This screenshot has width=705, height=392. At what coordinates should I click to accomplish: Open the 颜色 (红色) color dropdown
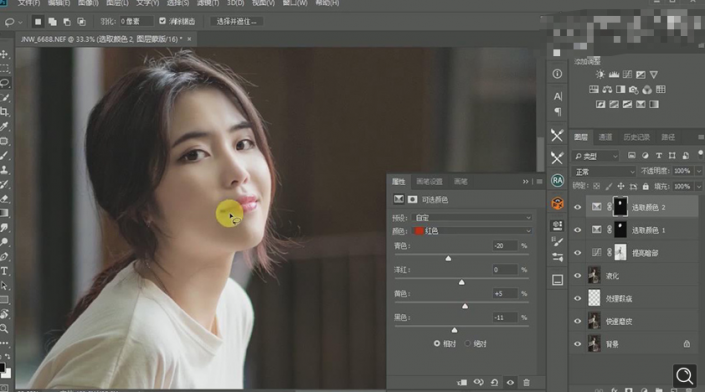coord(472,231)
